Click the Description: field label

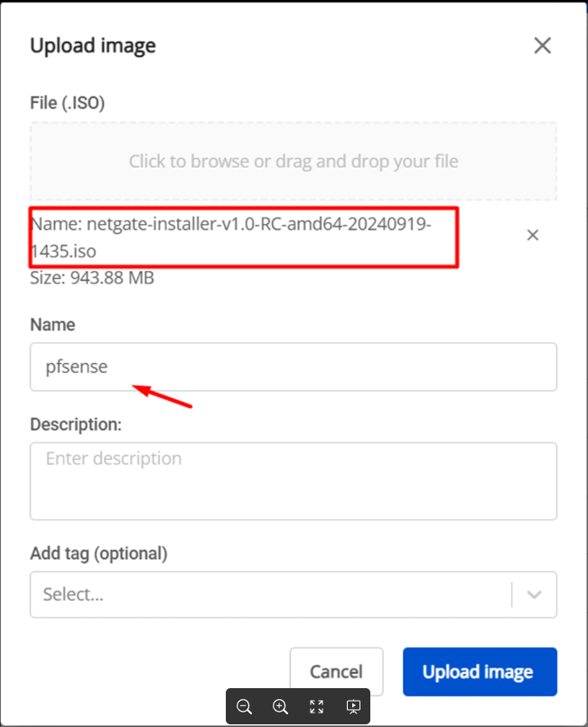click(76, 424)
